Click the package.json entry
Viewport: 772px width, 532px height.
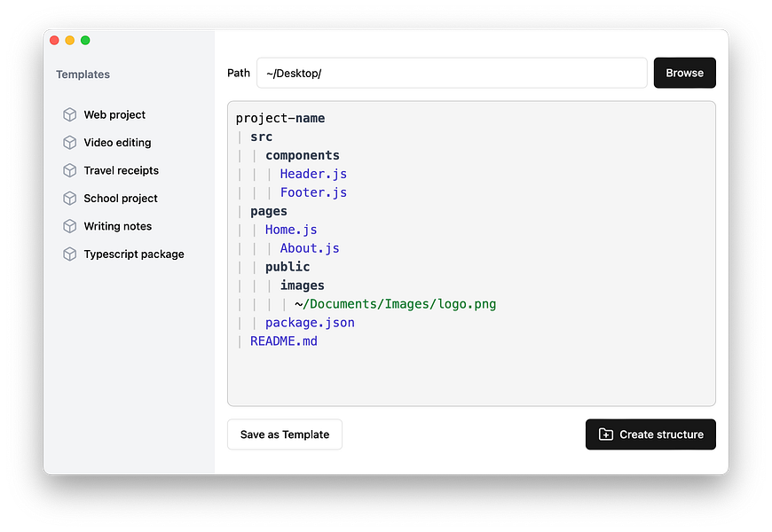click(x=310, y=323)
